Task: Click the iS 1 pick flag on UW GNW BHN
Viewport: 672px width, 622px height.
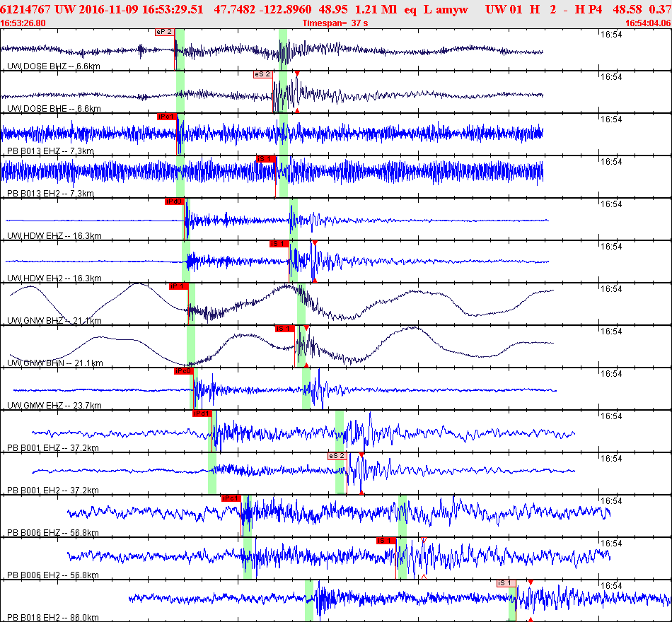Action: click(284, 329)
